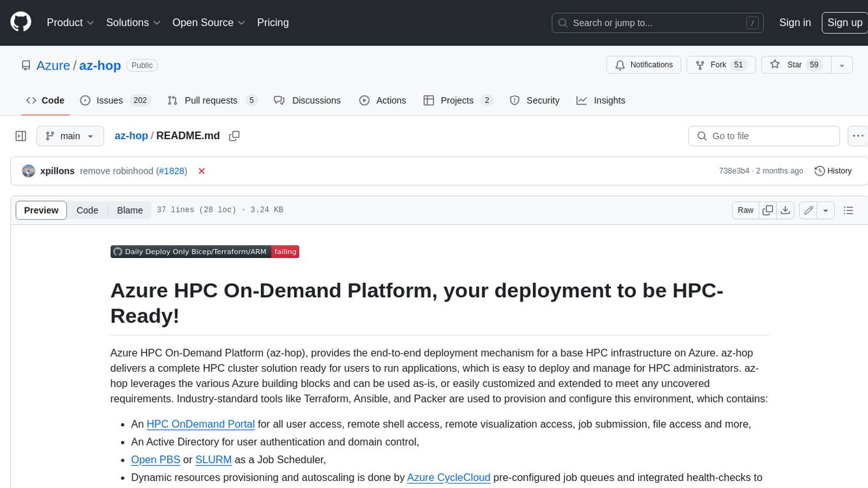Open the Azure CycleCloud link
The image size is (868, 488).
[449, 477]
